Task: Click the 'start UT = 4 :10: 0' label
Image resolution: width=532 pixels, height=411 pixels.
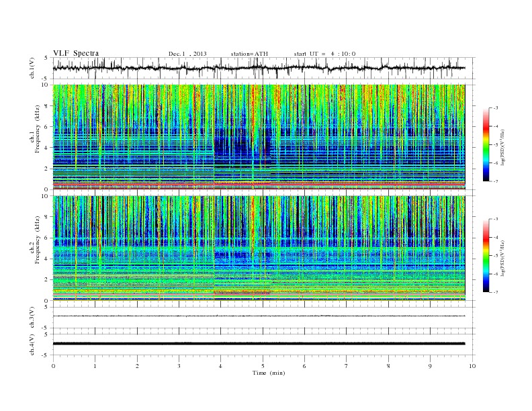Action: pyautogui.click(x=324, y=54)
